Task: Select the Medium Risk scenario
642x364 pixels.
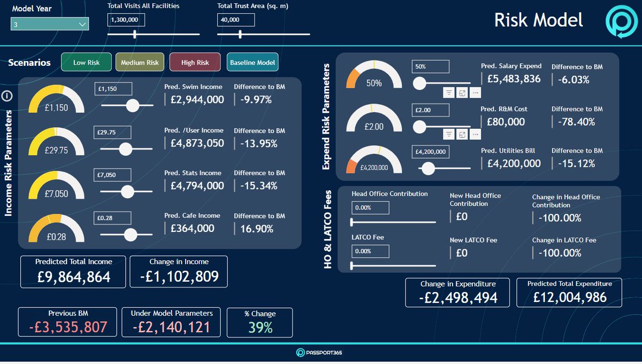Action: 140,62
